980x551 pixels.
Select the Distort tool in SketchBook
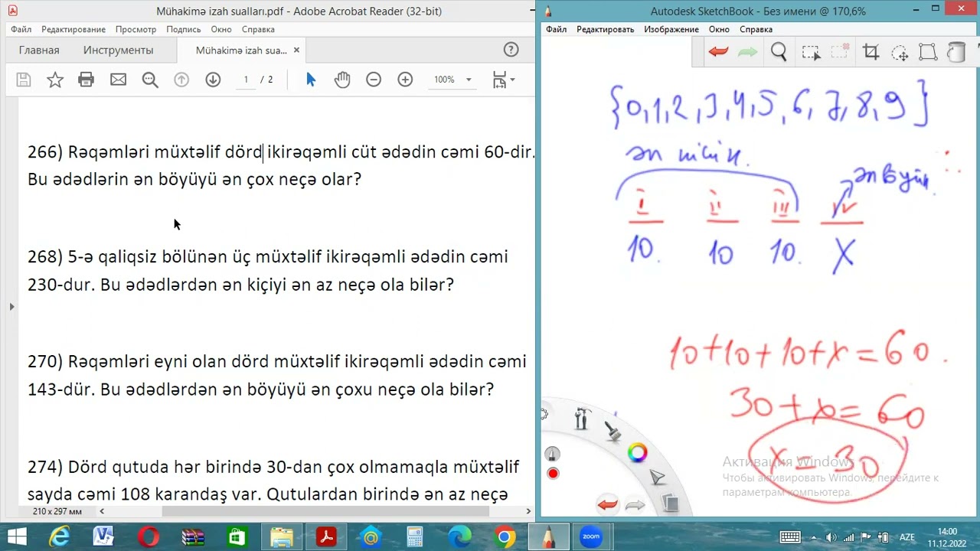click(x=928, y=52)
